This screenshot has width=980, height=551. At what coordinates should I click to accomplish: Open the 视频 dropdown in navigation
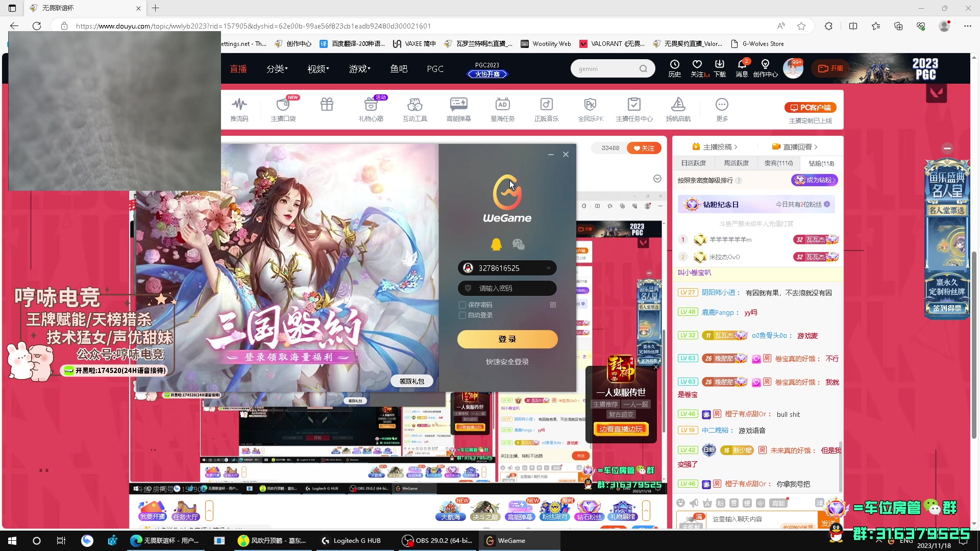click(x=317, y=69)
